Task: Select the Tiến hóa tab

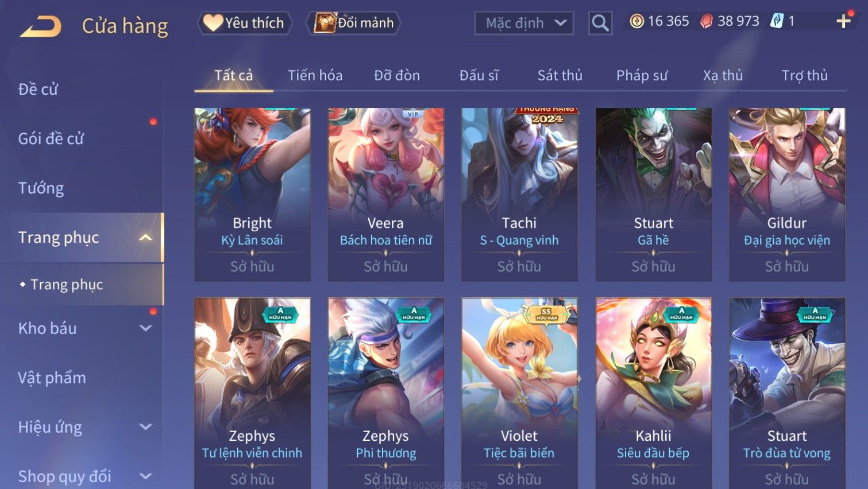Action: click(315, 75)
